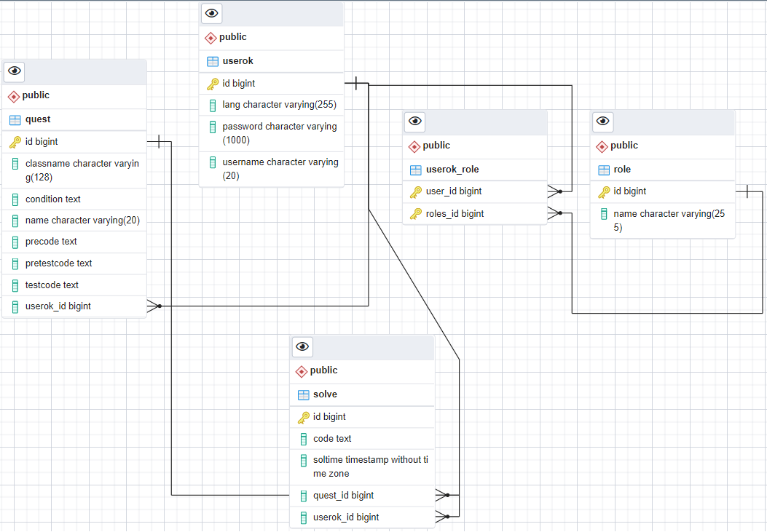Click column icon beside condition text

[x=15, y=199]
